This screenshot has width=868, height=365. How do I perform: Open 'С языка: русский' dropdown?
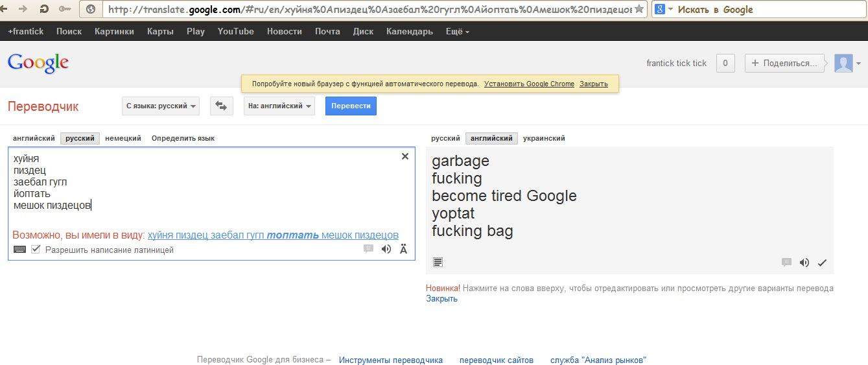pyautogui.click(x=161, y=106)
